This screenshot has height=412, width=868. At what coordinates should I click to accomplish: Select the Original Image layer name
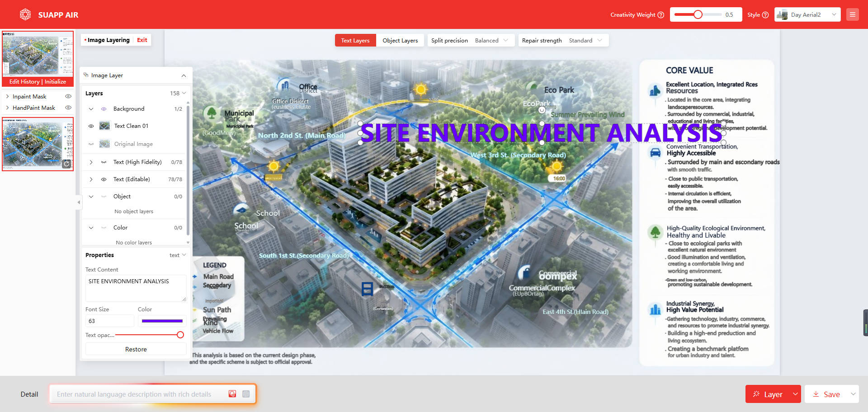[x=133, y=144]
